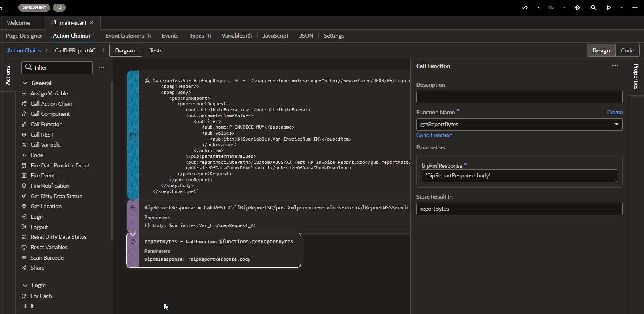The height and width of the screenshot is (314, 644).
Task: Click CallBIPReportAC breadcrumb
Action: pyautogui.click(x=75, y=50)
